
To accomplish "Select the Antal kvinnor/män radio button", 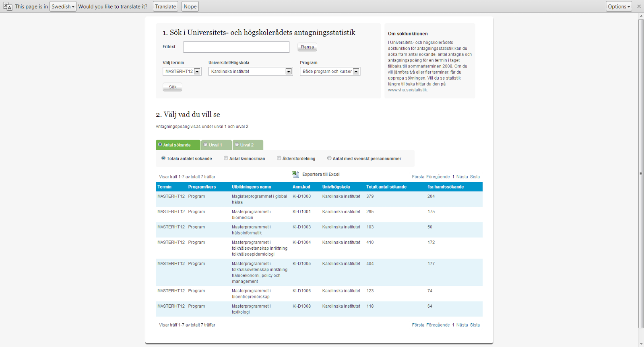I will [x=226, y=158].
